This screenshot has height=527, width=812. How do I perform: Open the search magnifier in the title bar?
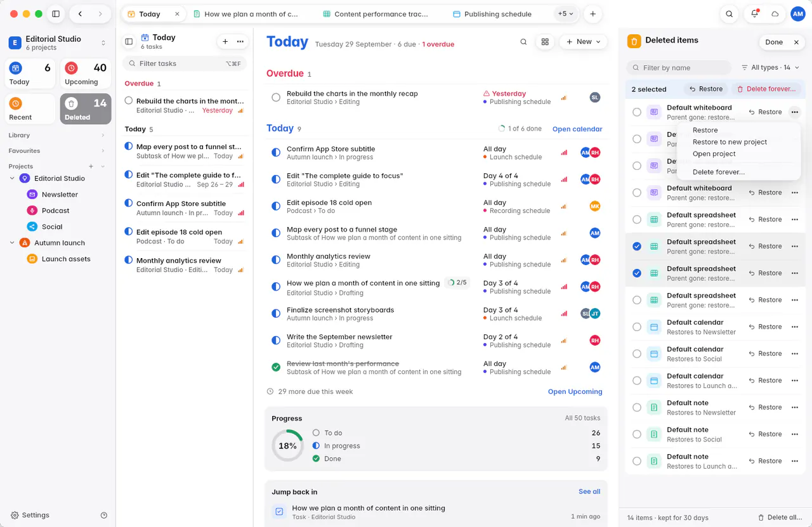tap(730, 14)
